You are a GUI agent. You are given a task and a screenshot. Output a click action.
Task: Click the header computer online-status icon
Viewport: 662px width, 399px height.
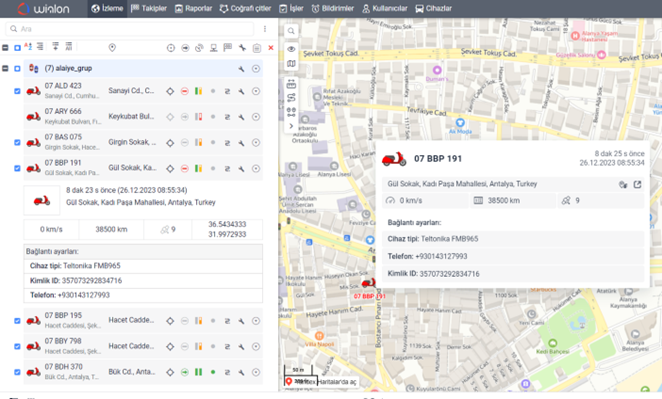[x=214, y=48]
